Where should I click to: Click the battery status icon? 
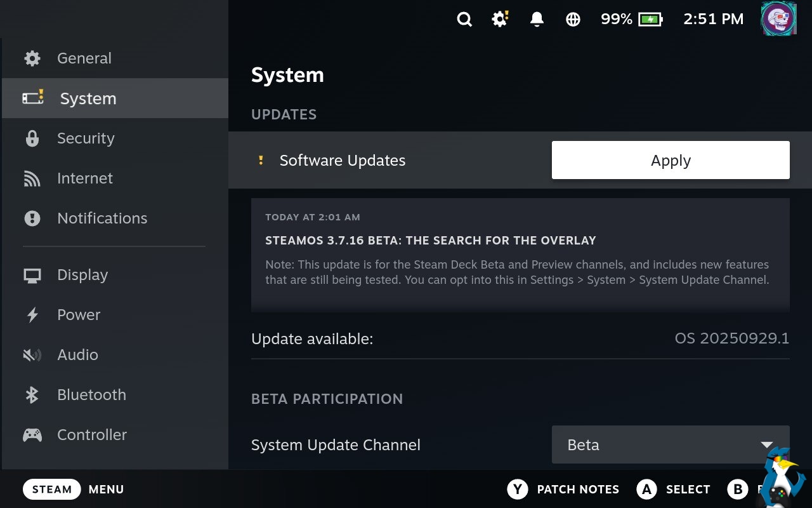pos(651,20)
